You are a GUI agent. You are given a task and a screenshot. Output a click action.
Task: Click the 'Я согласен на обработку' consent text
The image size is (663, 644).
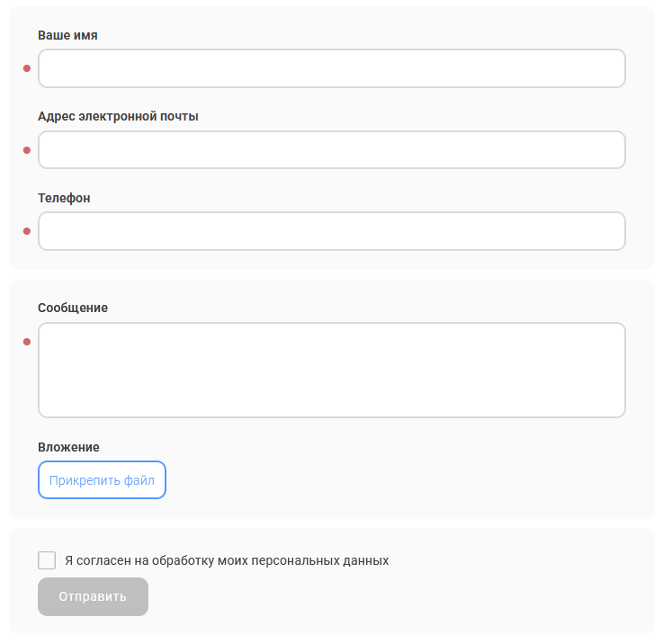(x=227, y=560)
